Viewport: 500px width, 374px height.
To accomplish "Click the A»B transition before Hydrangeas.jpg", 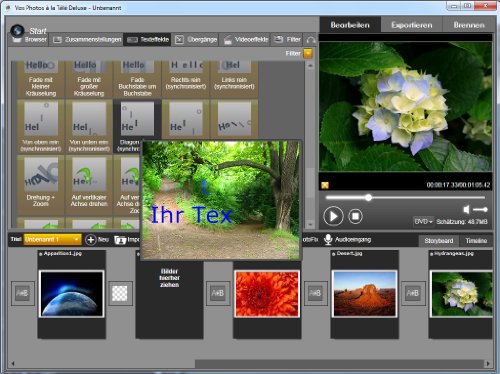I will point(413,293).
